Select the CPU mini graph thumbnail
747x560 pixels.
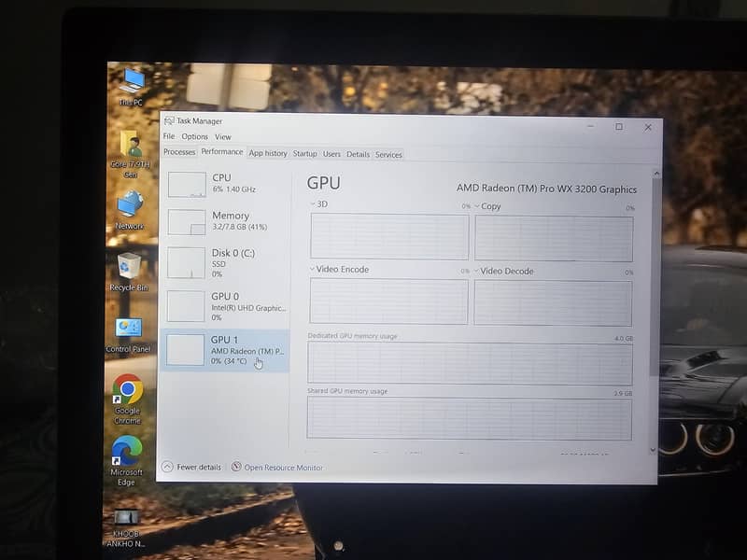click(x=187, y=185)
